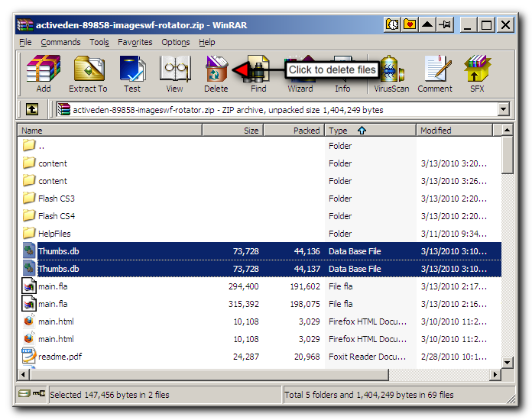Click the vertical scrollbar up arrow
The image size is (532, 420).
507,130
